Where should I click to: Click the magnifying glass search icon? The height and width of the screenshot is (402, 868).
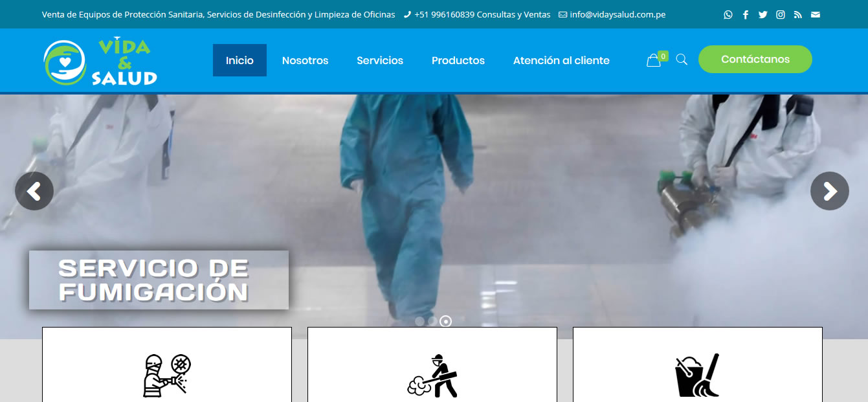(x=682, y=60)
